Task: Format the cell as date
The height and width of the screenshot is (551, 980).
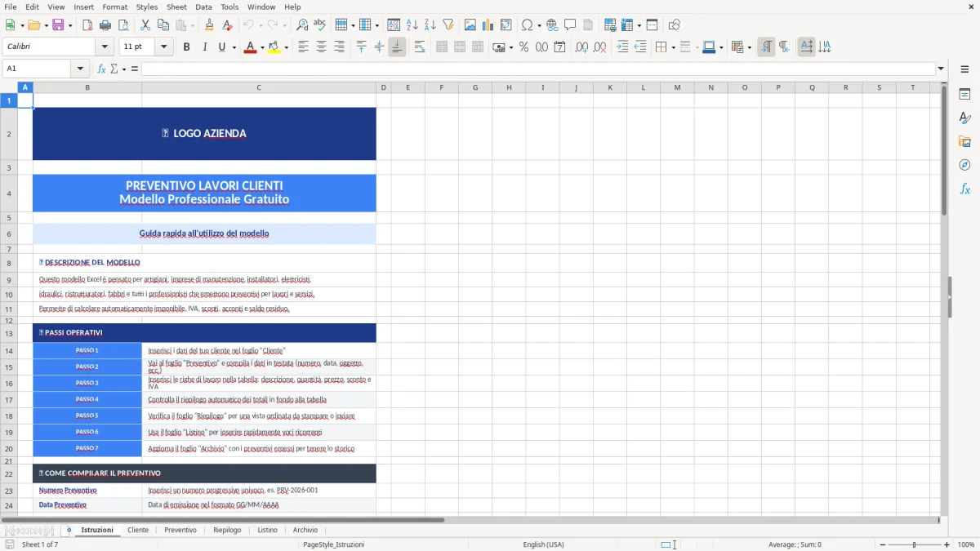Action: point(559,47)
